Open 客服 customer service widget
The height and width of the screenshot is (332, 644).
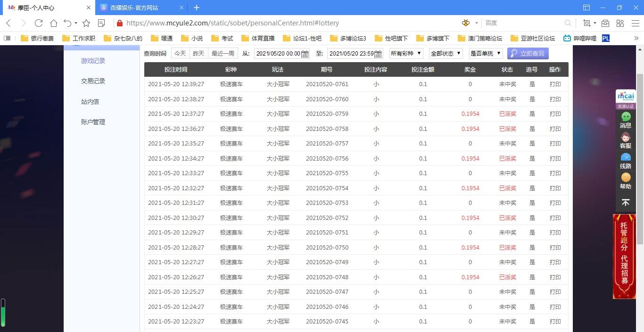pos(626,141)
